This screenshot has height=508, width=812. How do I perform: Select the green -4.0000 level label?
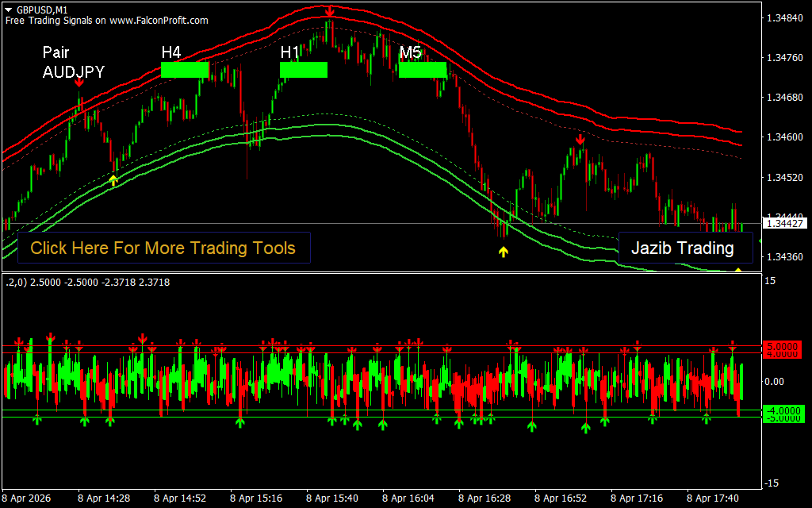coord(783,410)
